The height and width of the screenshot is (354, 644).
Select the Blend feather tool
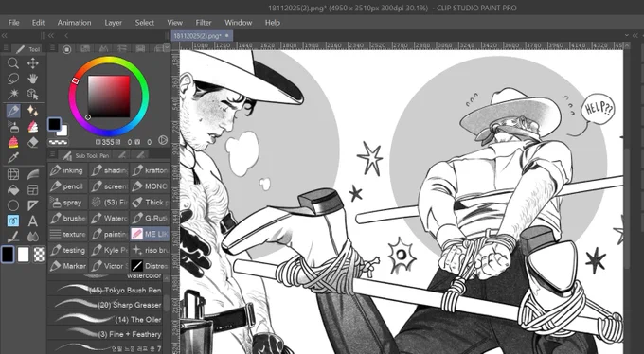tap(32, 174)
